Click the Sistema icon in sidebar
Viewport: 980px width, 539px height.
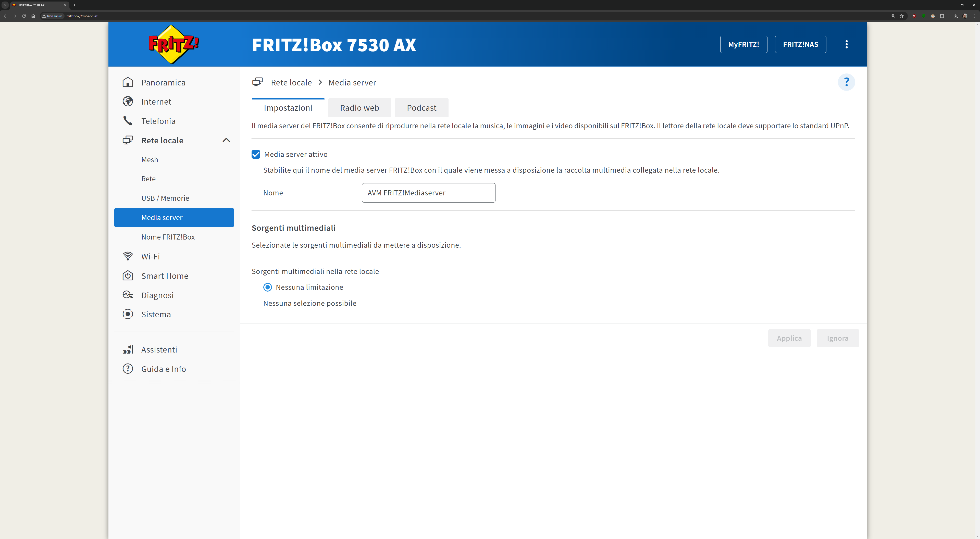point(128,314)
